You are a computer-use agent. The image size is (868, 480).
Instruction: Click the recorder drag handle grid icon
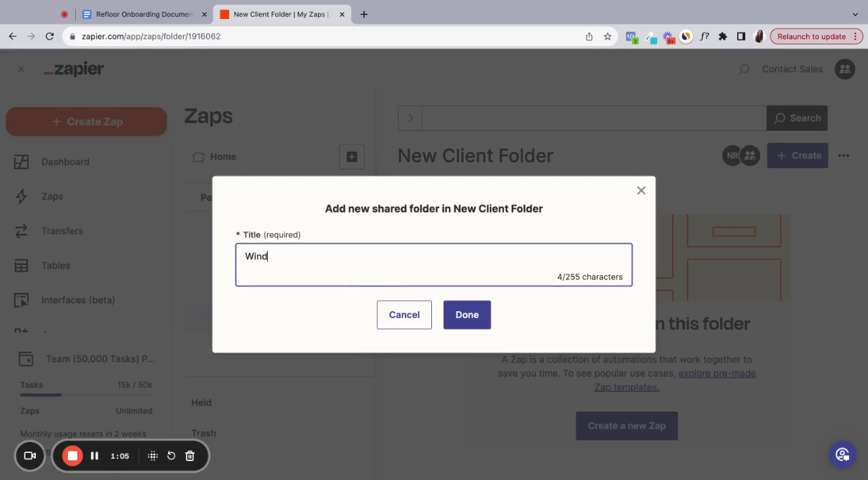(x=153, y=456)
